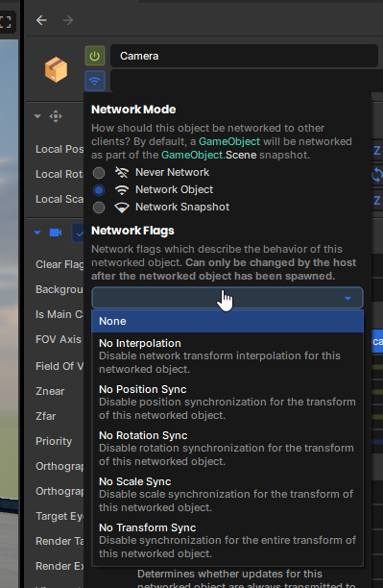Go back with the left arrow
This screenshot has width=383, height=588.
(x=41, y=20)
